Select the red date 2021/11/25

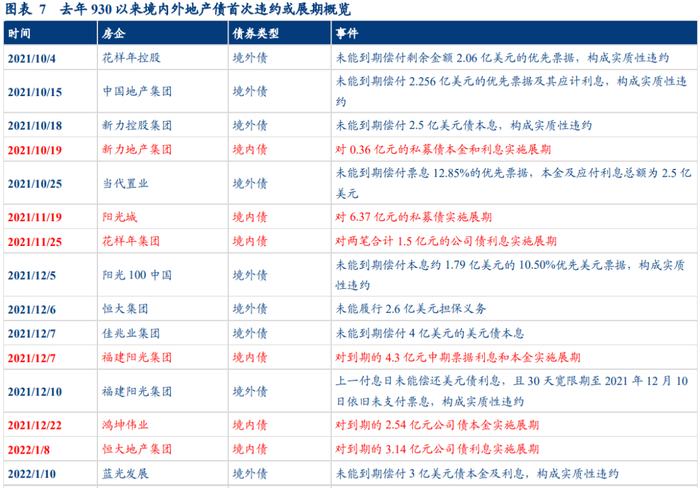coord(35,242)
